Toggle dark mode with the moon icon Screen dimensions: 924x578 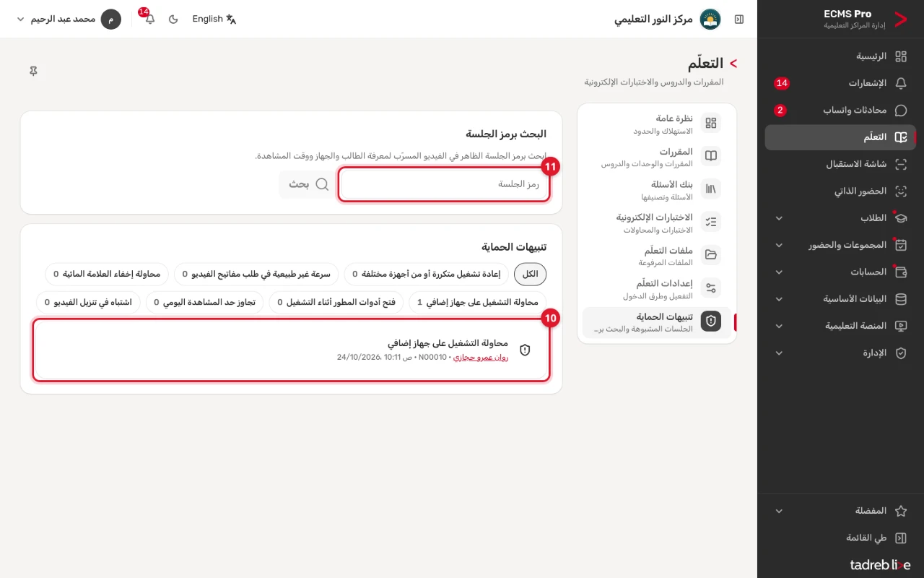[173, 19]
